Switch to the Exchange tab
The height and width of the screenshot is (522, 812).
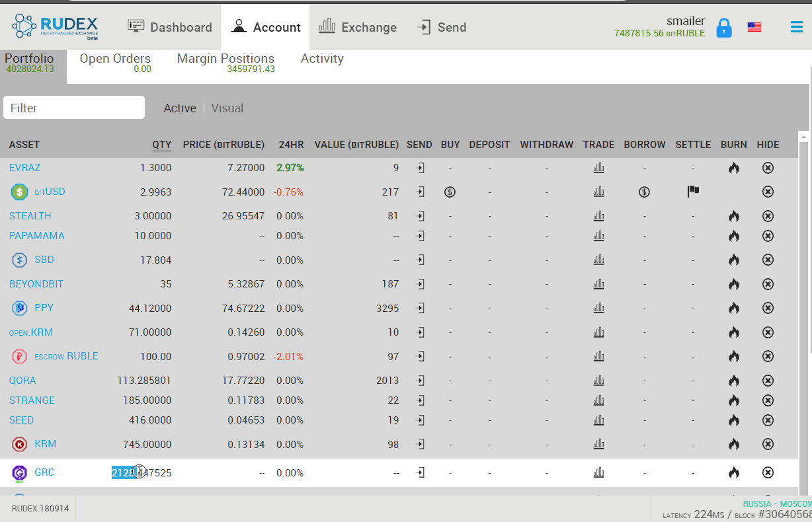point(358,27)
